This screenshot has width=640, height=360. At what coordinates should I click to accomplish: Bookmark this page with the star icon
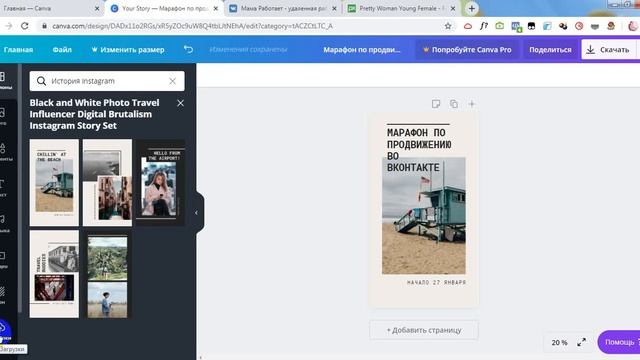tap(448, 26)
